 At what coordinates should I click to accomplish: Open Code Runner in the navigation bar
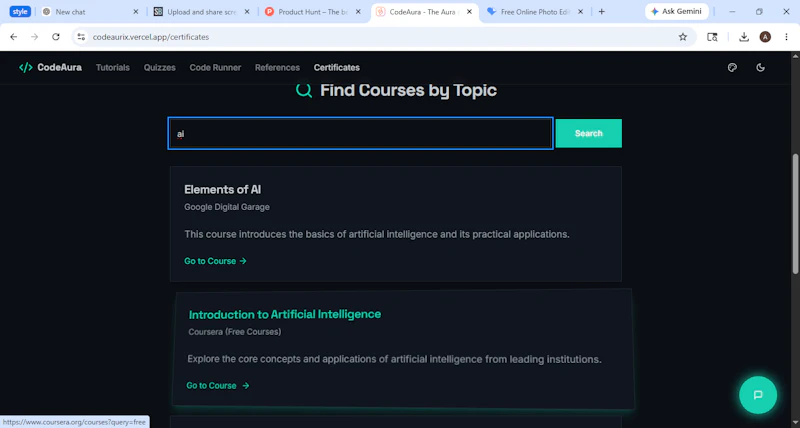(x=215, y=67)
